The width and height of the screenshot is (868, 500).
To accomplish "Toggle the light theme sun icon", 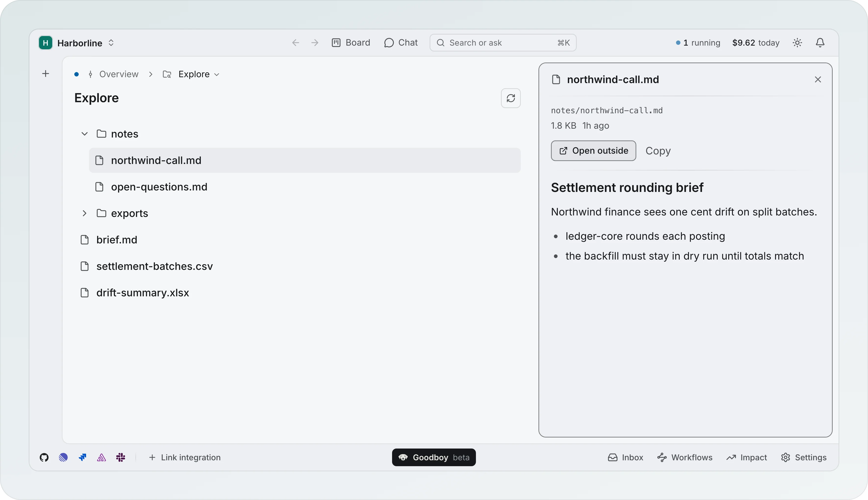I will (797, 43).
